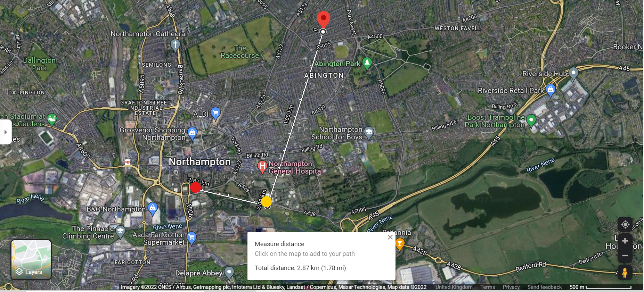Show your current location with target button

tap(625, 225)
